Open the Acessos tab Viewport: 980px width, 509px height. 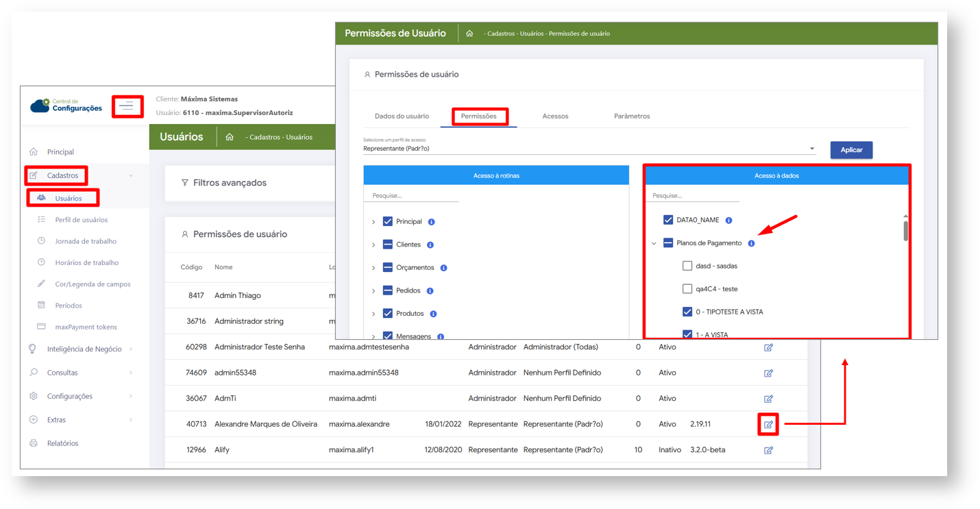(555, 116)
